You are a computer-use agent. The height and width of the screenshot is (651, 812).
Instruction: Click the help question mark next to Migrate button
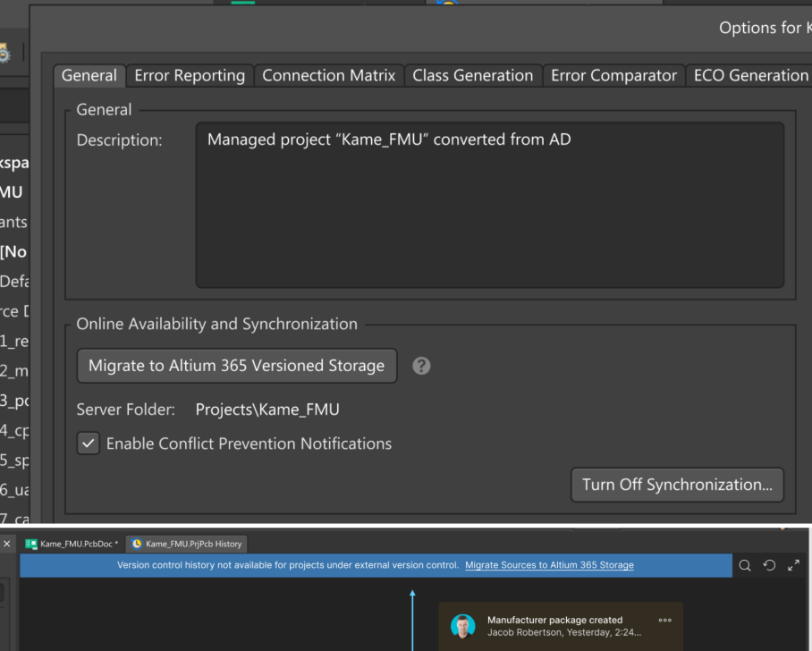pos(421,366)
